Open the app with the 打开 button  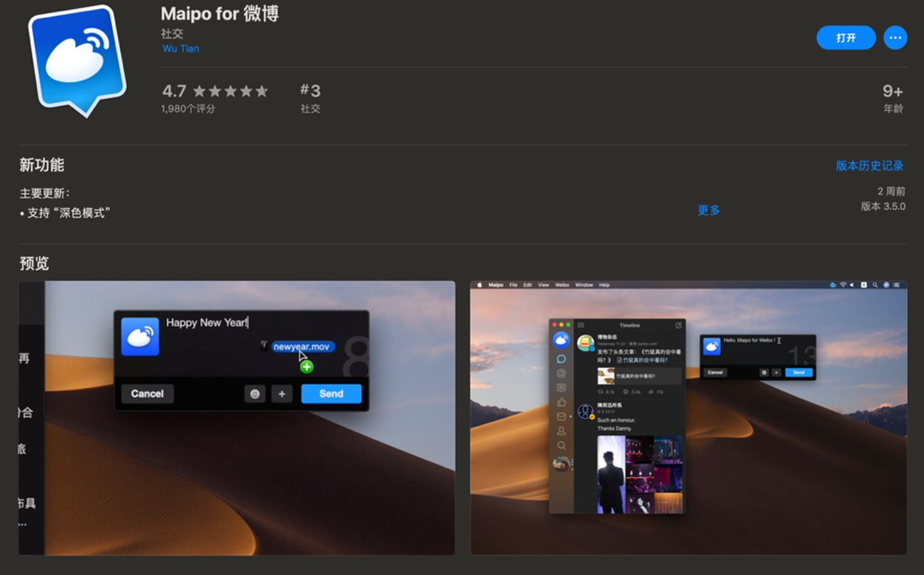(x=846, y=38)
